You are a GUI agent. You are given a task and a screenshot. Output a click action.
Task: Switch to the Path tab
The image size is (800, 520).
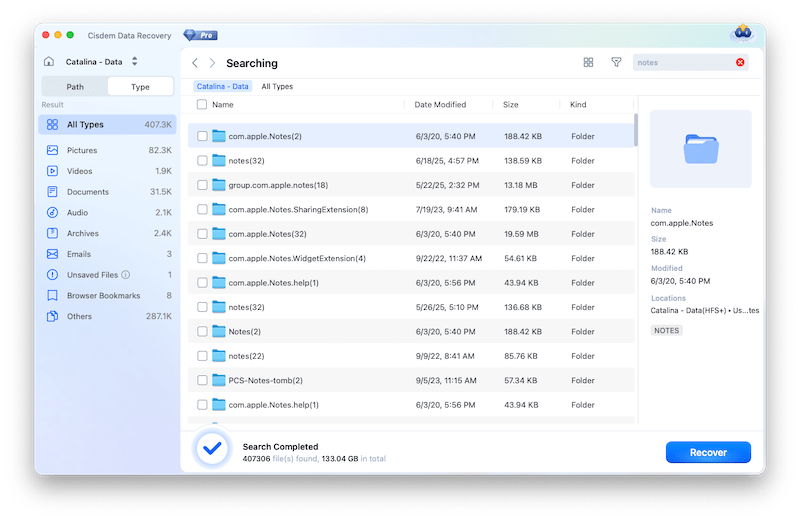(x=75, y=87)
